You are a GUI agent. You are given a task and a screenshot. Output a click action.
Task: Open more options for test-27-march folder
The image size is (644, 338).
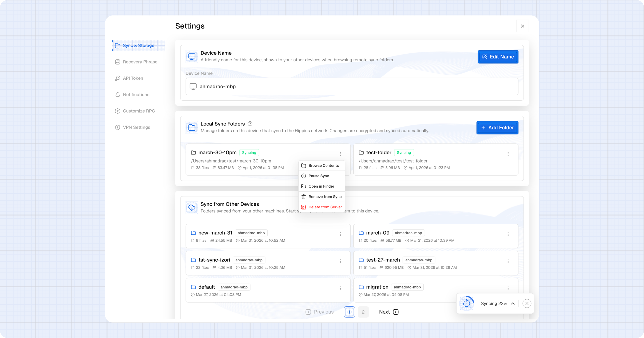click(x=508, y=261)
